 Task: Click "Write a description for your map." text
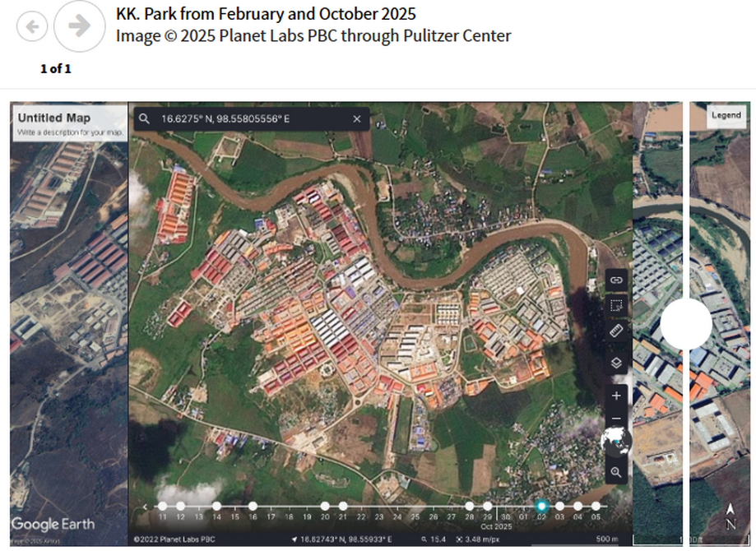[70, 132]
